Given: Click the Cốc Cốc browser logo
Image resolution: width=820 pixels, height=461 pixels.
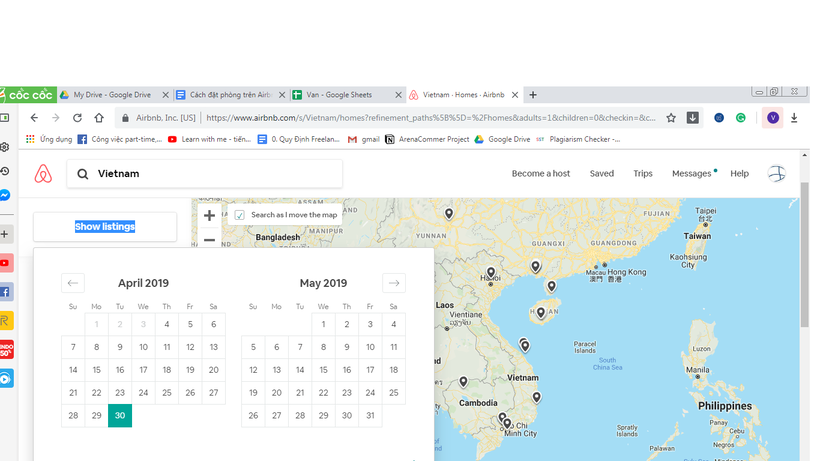Looking at the screenshot, I should tap(27, 95).
